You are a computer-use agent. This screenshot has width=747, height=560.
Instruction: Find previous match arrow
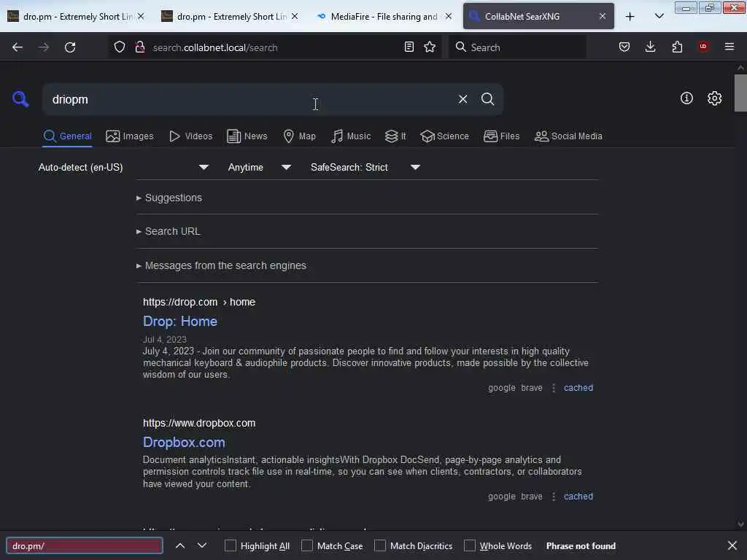tap(180, 545)
